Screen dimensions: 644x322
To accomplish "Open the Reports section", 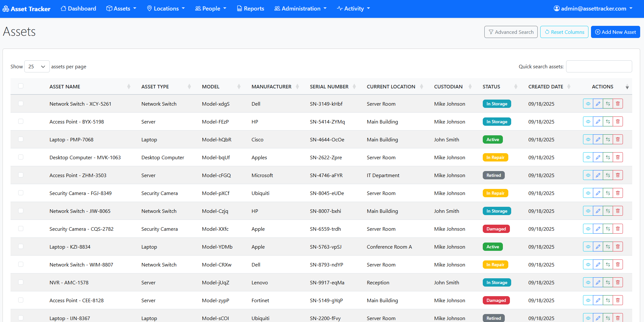I will tap(250, 9).
